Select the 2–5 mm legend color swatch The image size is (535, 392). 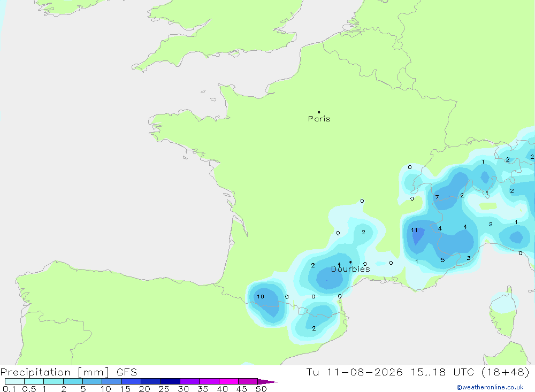[73, 381]
